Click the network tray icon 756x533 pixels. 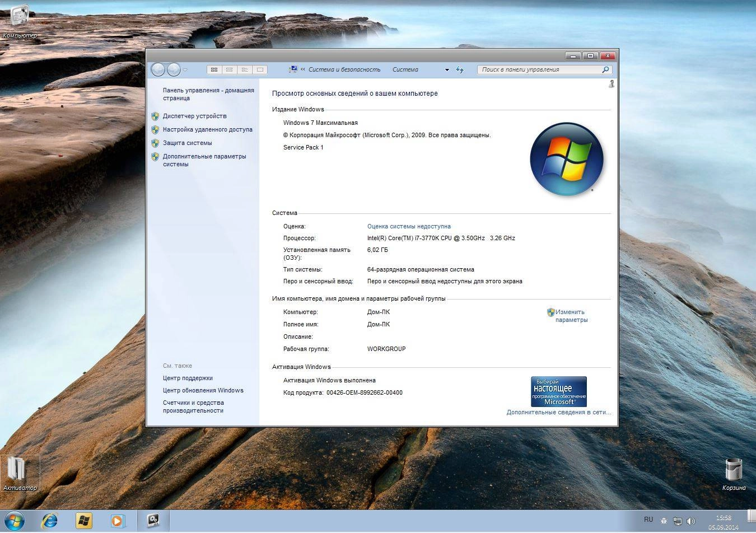pyautogui.click(x=678, y=521)
